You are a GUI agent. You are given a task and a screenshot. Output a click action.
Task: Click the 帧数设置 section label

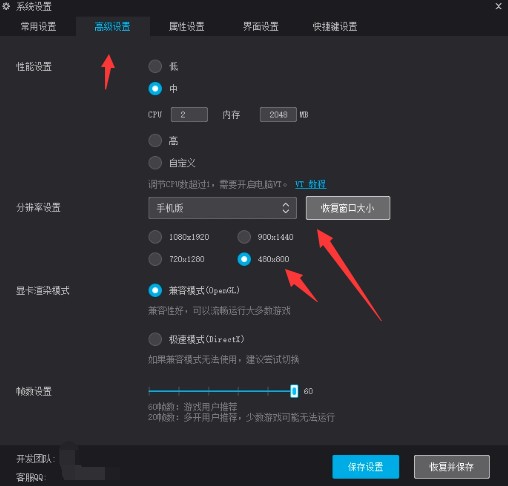pos(34,391)
